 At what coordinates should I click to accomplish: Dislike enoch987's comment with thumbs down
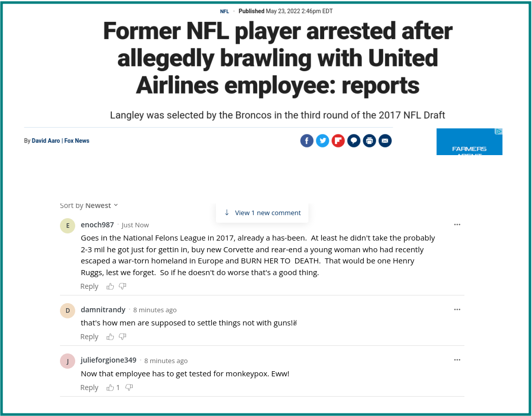point(122,286)
